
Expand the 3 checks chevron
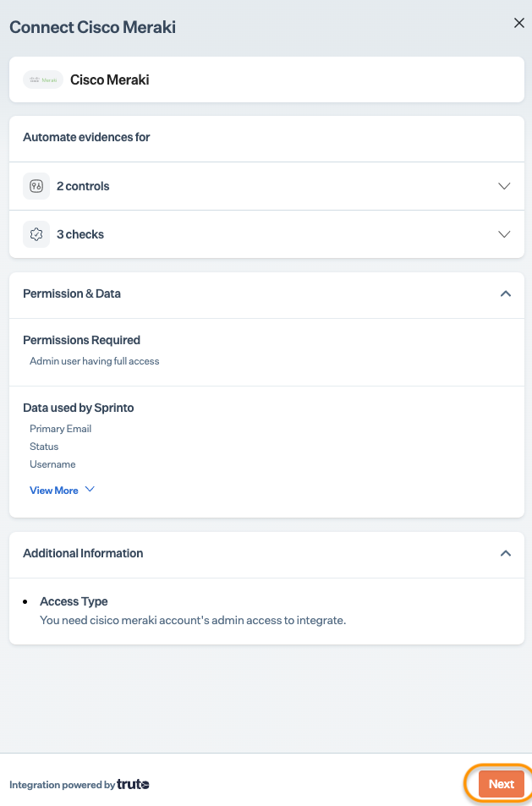tap(505, 234)
